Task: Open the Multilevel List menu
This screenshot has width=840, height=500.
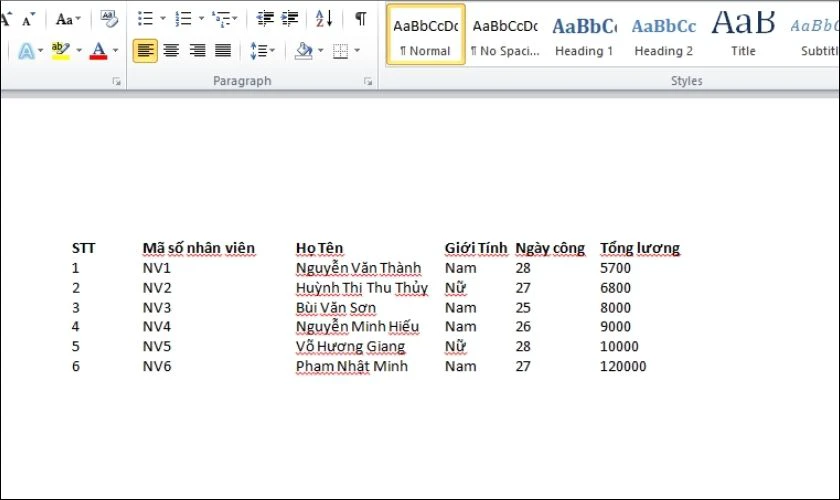Action: click(x=224, y=19)
